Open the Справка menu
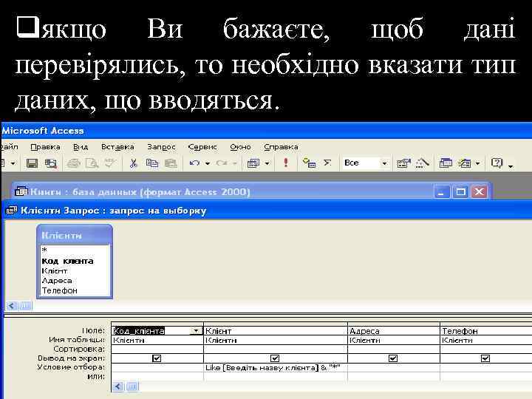The height and width of the screenshot is (399, 532). click(x=281, y=147)
